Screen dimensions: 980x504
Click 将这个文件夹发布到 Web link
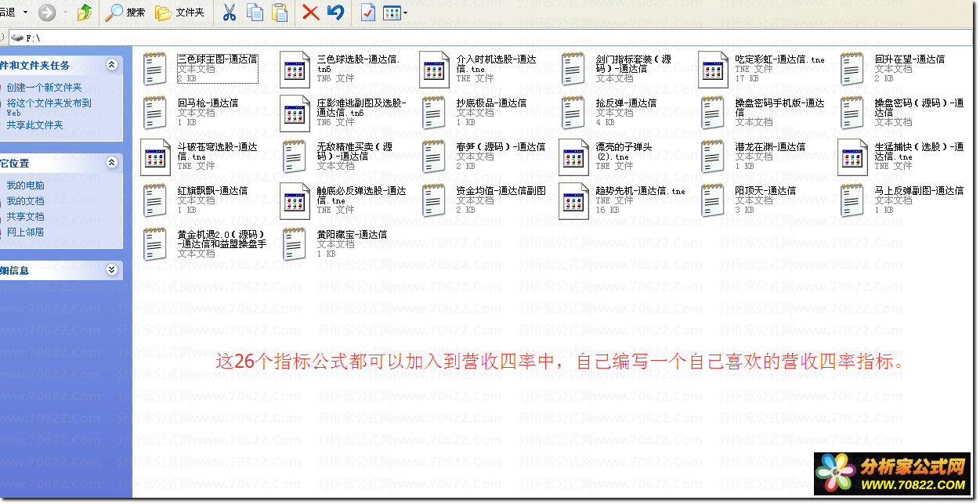(49, 106)
